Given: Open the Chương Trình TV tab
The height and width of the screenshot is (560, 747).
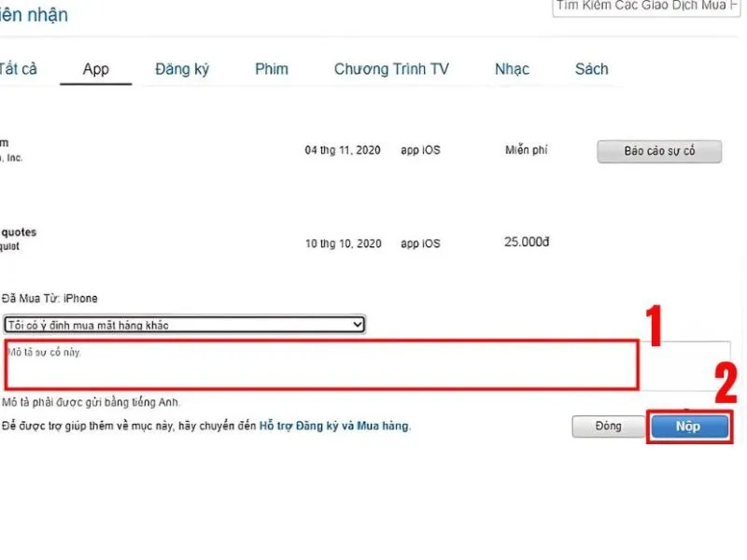Looking at the screenshot, I should pos(391,69).
